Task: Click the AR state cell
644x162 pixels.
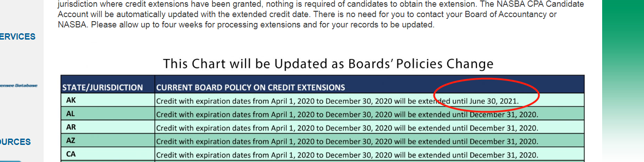Action: point(108,127)
